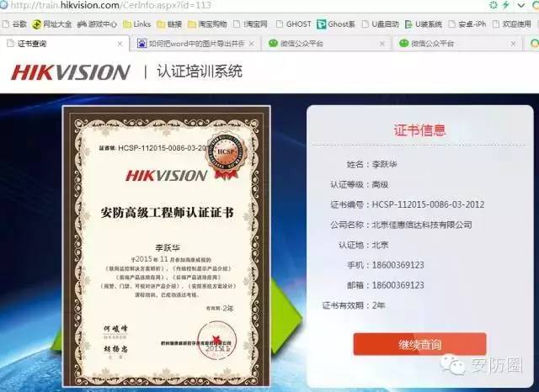Viewport: 539px width, 392px height.
Task: Click the green spinner icon near address bar
Action: pyautogui.click(x=494, y=5)
